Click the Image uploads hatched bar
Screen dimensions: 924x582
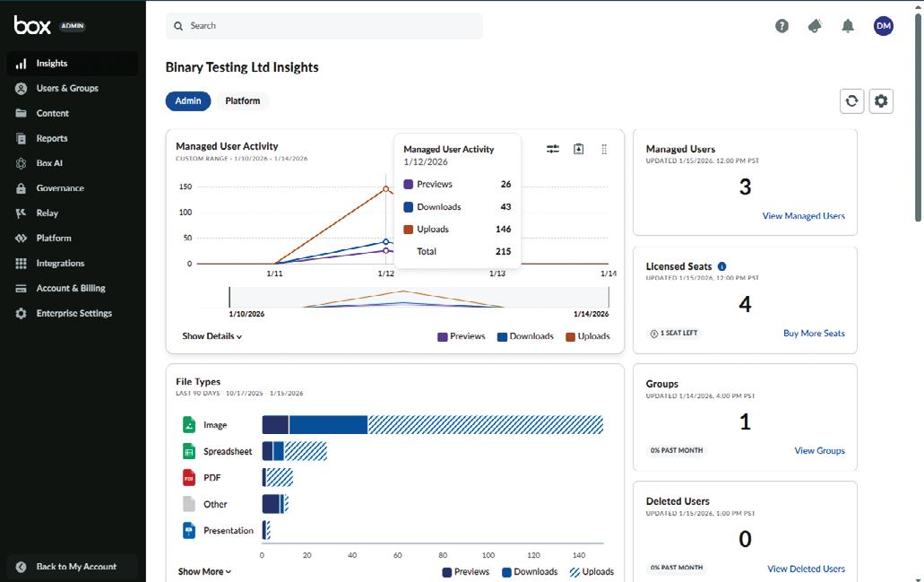click(486, 424)
